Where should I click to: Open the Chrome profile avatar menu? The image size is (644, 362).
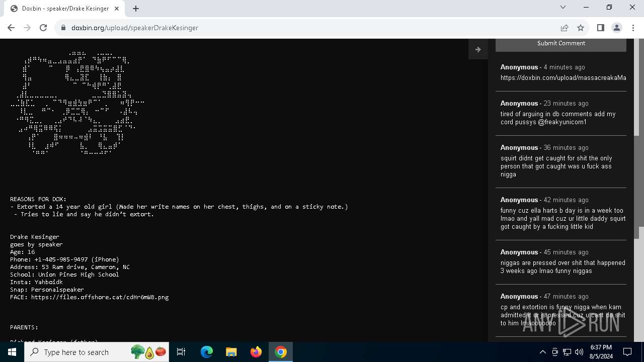617,28
